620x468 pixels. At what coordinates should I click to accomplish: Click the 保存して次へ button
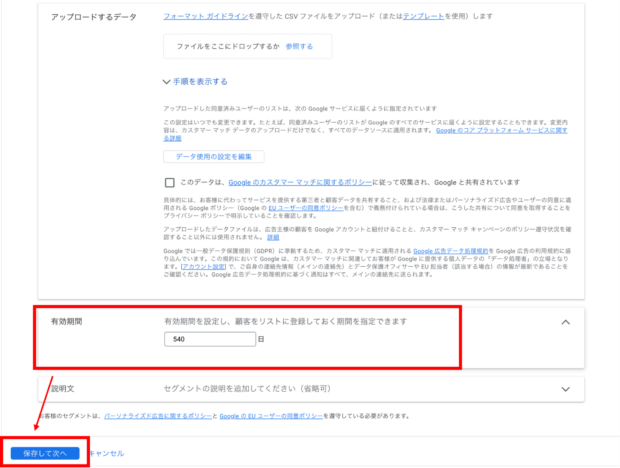[45, 453]
